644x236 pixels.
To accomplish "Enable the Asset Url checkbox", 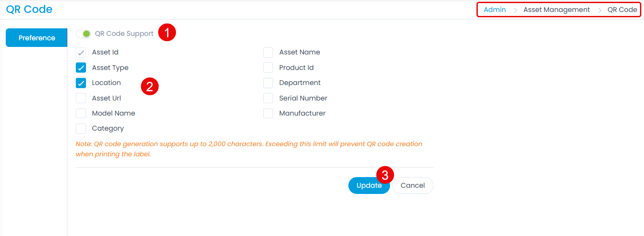I will (81, 98).
